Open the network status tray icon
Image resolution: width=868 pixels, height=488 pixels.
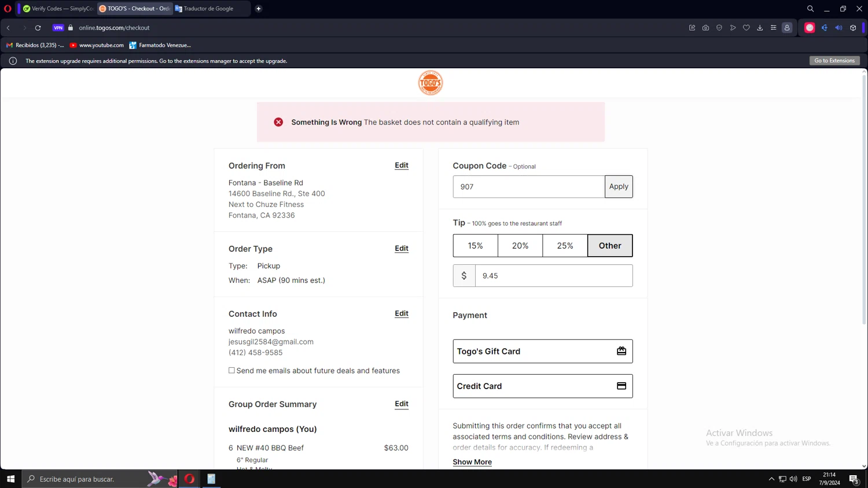pos(782,479)
